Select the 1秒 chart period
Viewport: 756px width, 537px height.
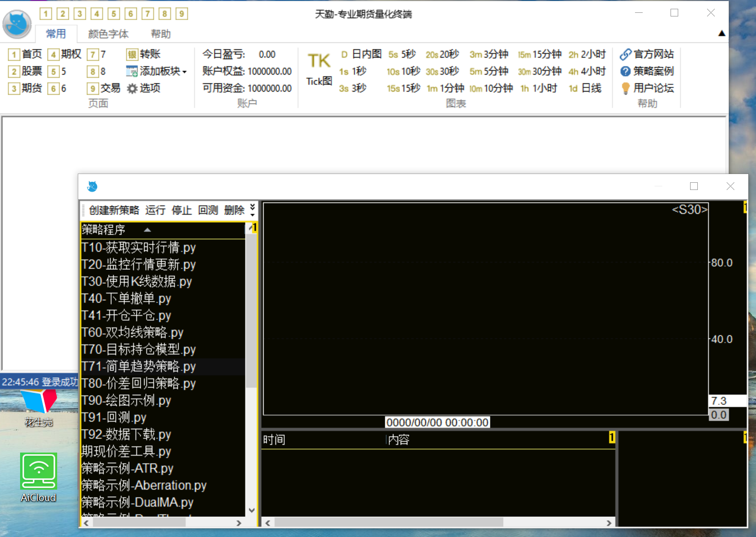(353, 71)
